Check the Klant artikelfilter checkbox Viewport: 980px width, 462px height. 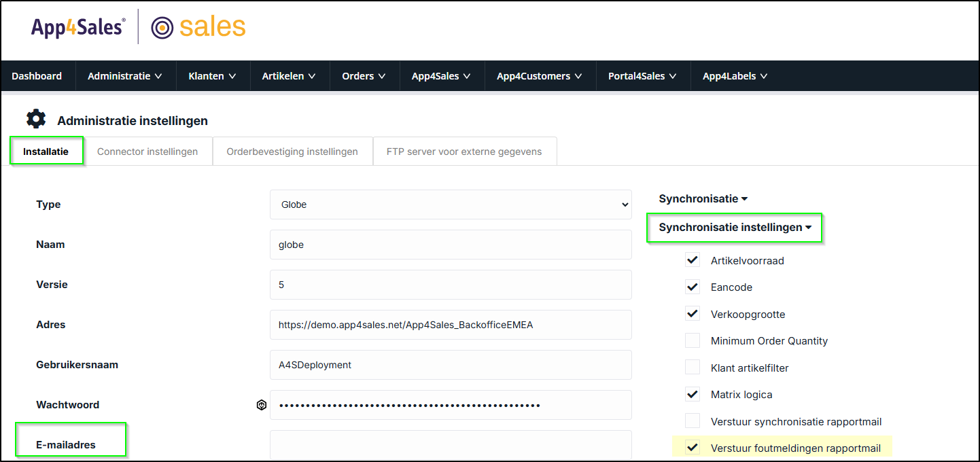(x=693, y=368)
